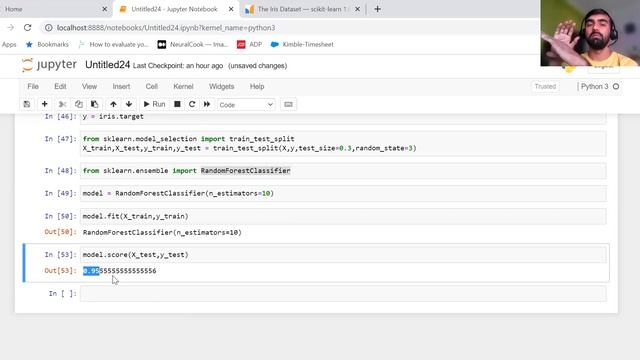Copy selected cells icon
Viewport: 640px width, 360px height.
78,104
